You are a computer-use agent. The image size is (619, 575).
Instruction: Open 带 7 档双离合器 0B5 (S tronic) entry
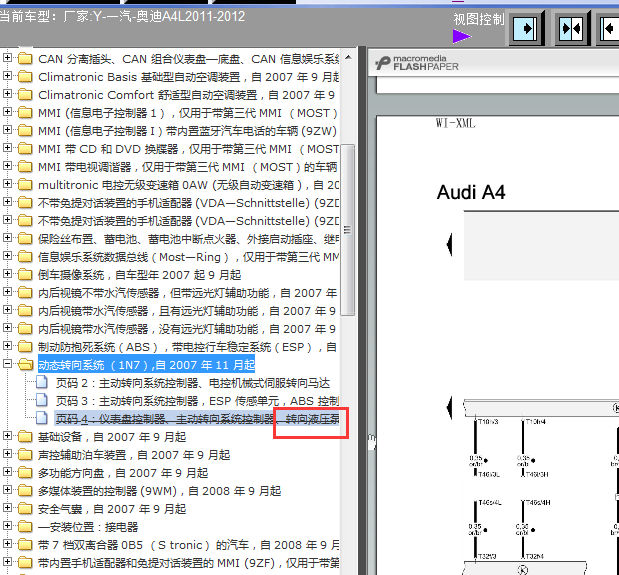[x=188, y=545]
